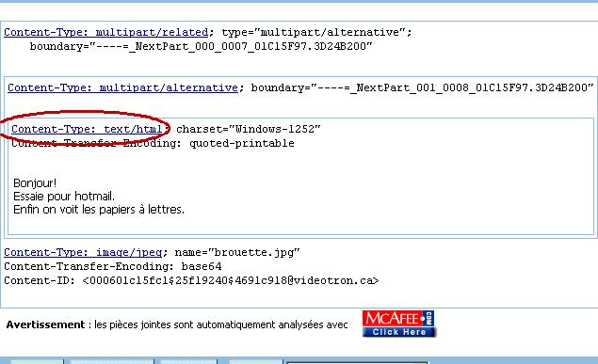Click the NextPart_001_0008 boundary string
The height and width of the screenshot is (364, 598).
(x=422, y=88)
